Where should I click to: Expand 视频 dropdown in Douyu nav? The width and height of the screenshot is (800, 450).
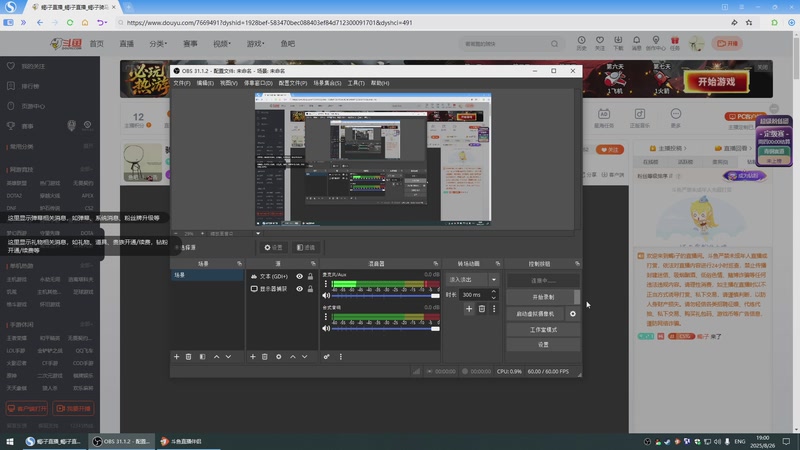[222, 44]
